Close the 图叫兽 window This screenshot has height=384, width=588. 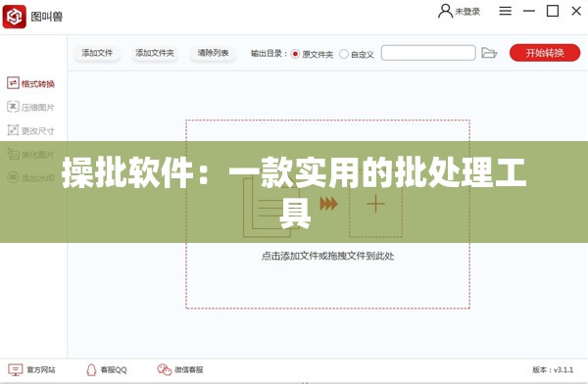tap(576, 11)
